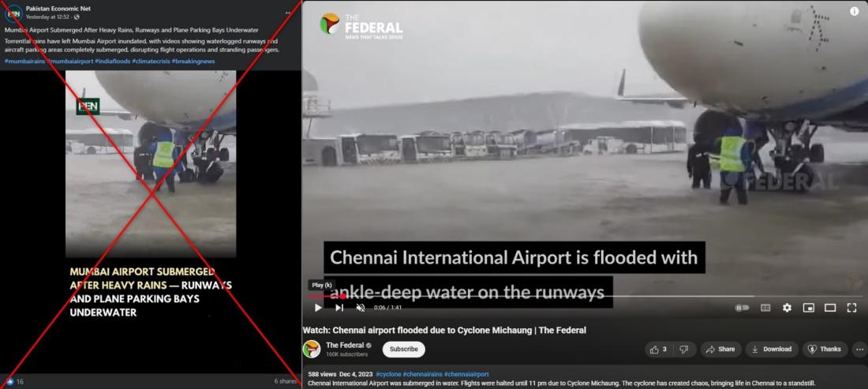Click the video info icon
The image size is (868, 389).
(x=854, y=12)
